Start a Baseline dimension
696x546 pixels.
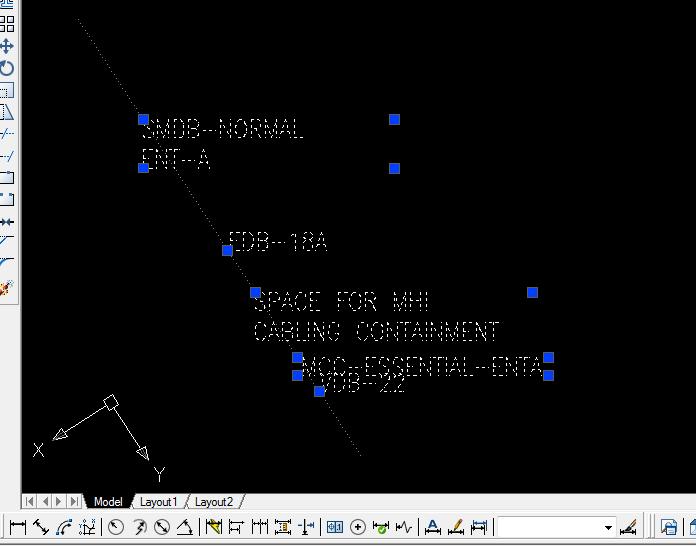236,527
